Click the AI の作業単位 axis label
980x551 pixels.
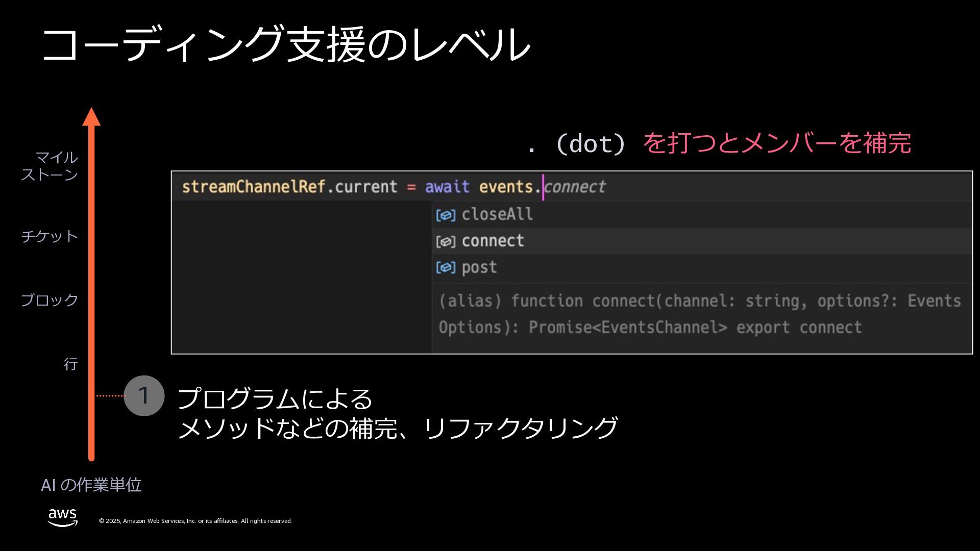click(x=91, y=485)
